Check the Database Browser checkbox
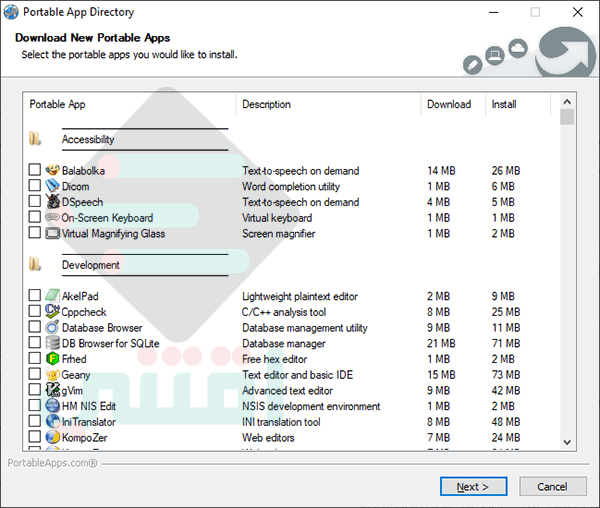 pyautogui.click(x=35, y=326)
